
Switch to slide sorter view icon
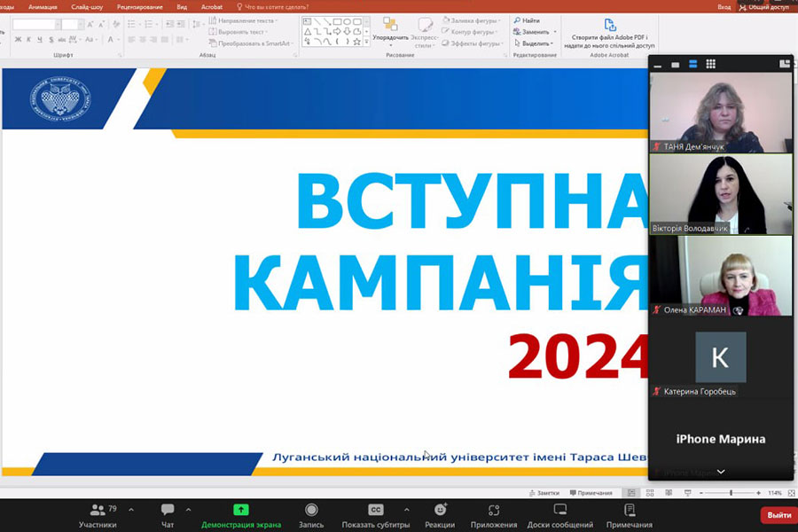(x=650, y=493)
